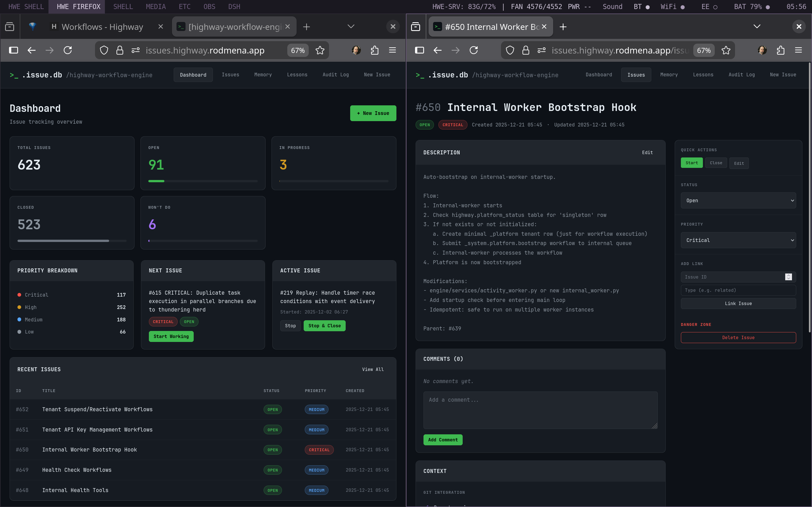Click reload icon in left browser

tap(68, 50)
